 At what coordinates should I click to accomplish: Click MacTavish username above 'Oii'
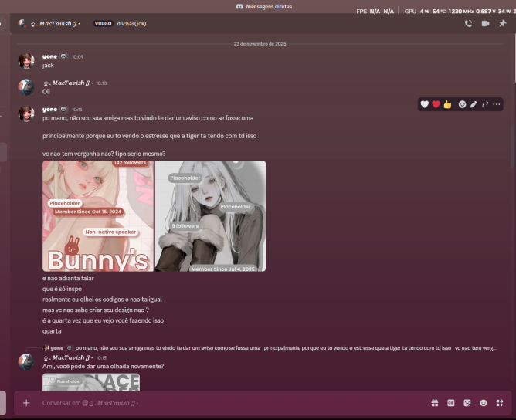pos(68,83)
